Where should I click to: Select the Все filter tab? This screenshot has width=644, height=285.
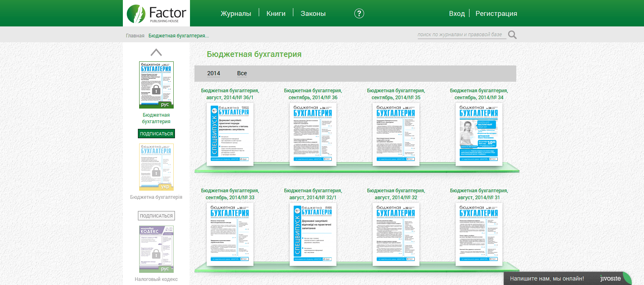(x=242, y=73)
